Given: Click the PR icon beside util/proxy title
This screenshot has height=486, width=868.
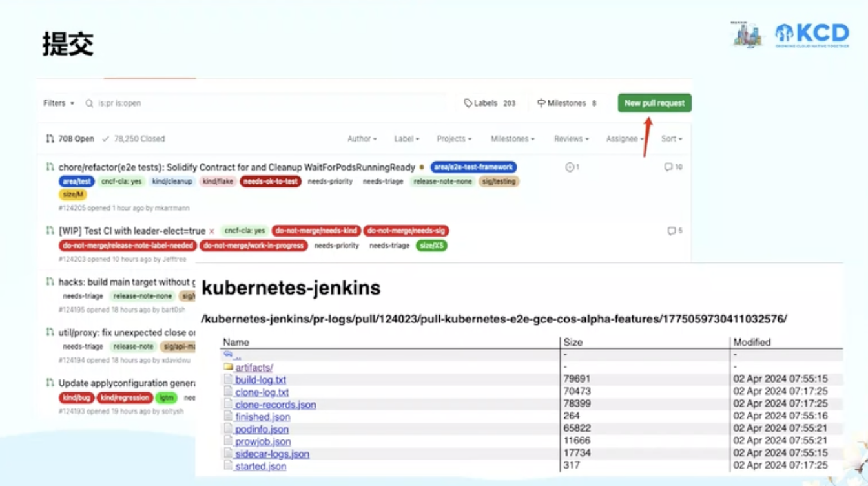Looking at the screenshot, I should point(50,332).
